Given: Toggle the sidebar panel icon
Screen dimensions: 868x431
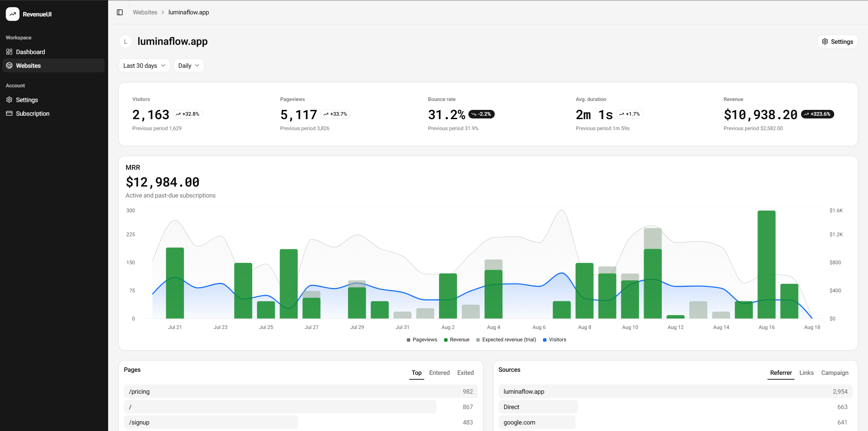Looking at the screenshot, I should [120, 12].
